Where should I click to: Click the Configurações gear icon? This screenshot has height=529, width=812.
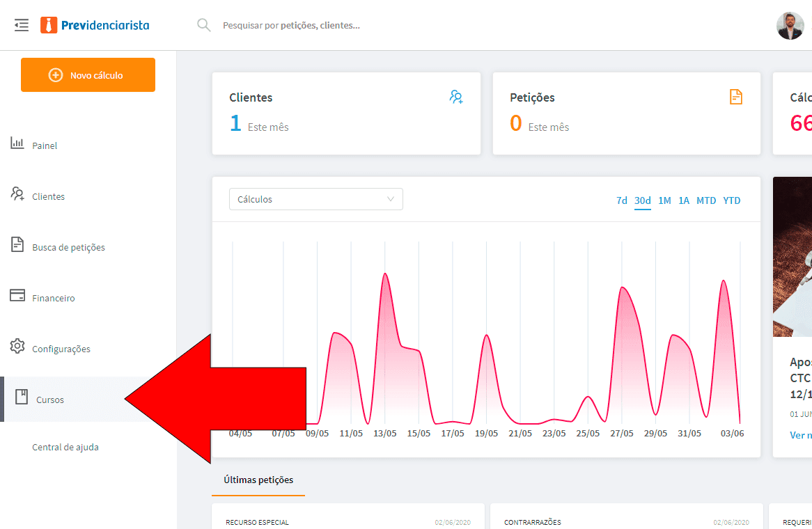pyautogui.click(x=17, y=347)
